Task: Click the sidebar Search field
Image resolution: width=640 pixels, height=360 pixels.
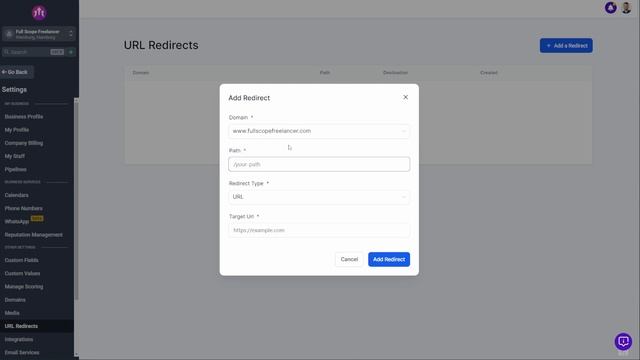Action: tap(33, 52)
